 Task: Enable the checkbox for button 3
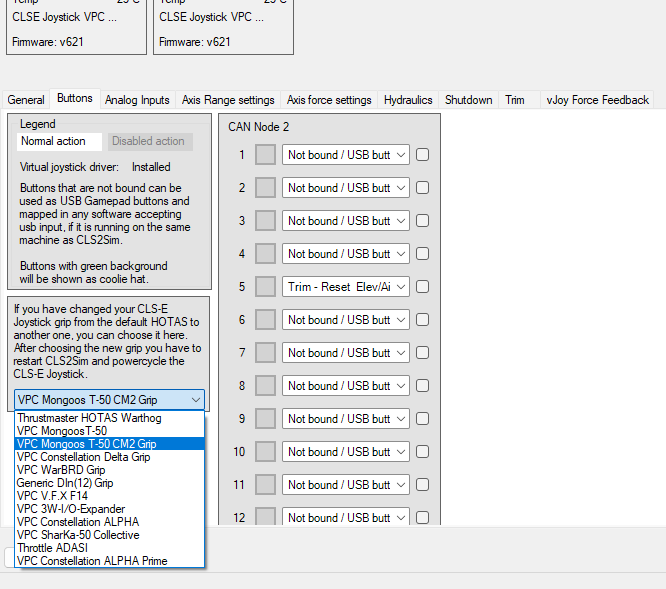[422, 221]
